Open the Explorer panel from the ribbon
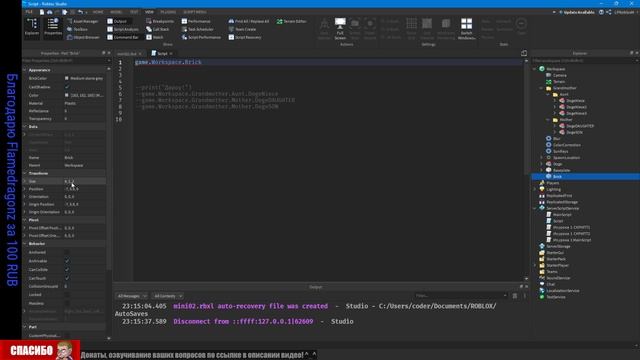The image size is (640, 360). pos(32,27)
